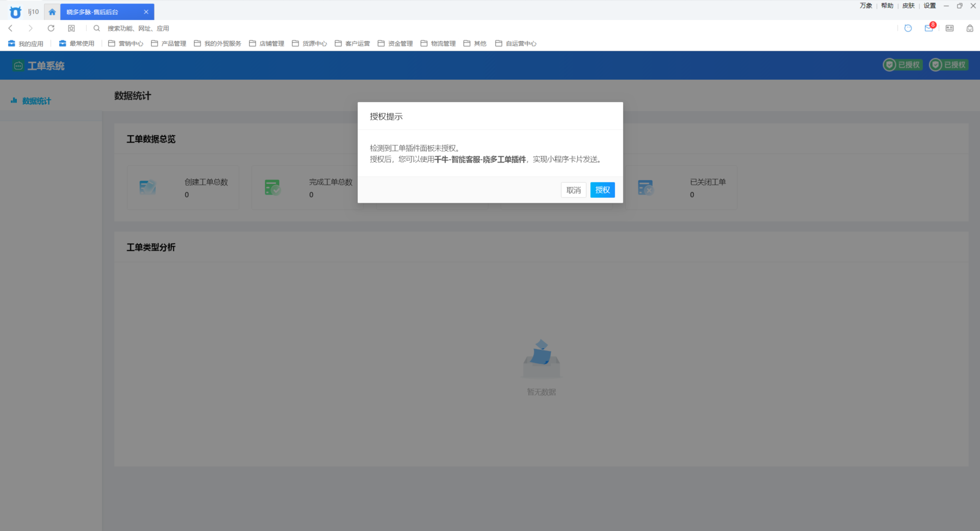
Task: Click the 取消 button in dialog
Action: 573,190
